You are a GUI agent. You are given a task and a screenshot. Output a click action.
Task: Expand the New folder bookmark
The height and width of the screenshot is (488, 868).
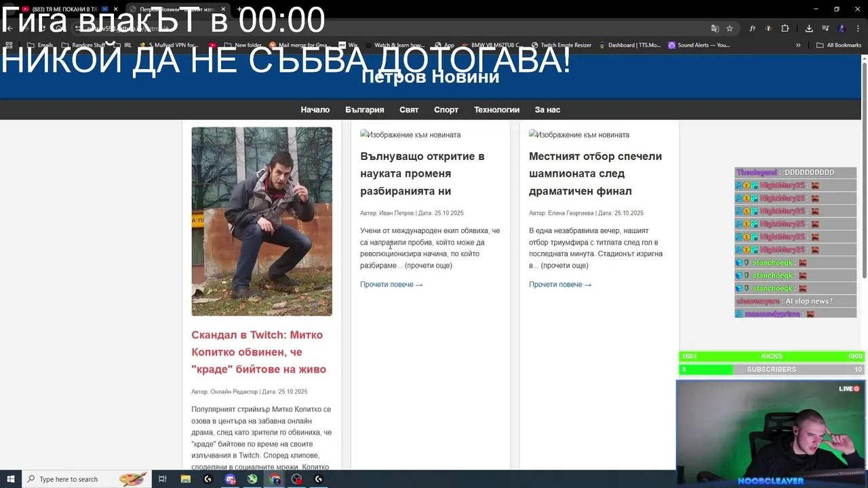coord(243,45)
